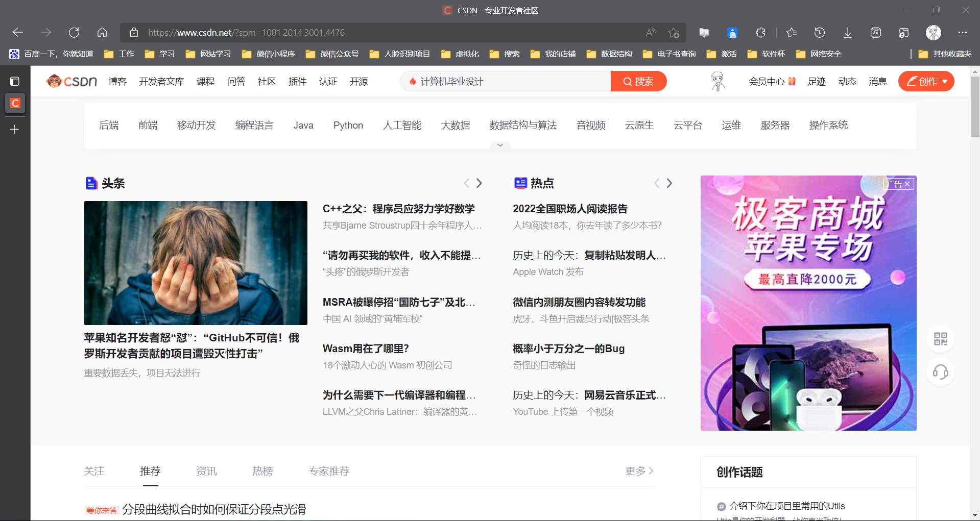Open article 2022全国职场人阅读报告

(570, 209)
